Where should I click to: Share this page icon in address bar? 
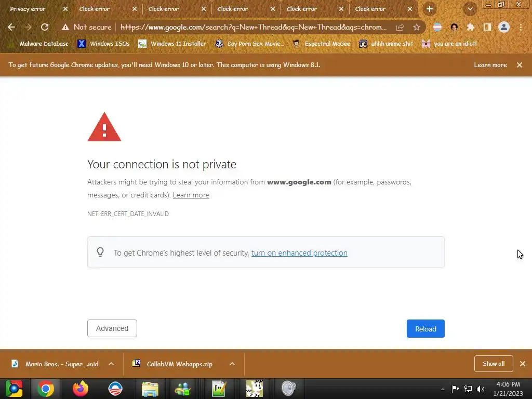[400, 27]
